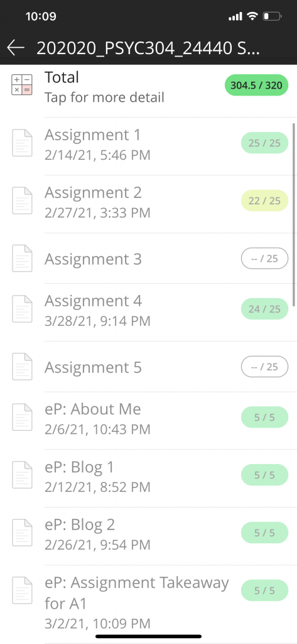Tap the course title in header

pyautogui.click(x=148, y=48)
